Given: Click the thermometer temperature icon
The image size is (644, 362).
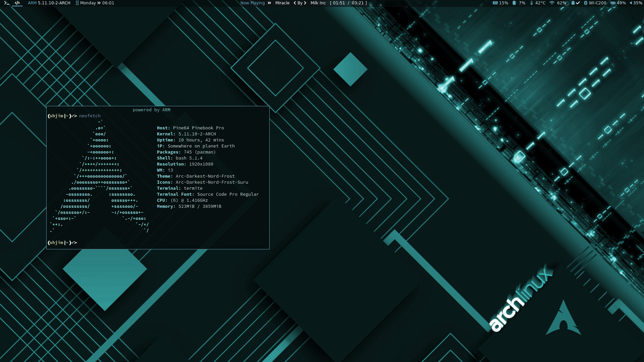Looking at the screenshot, I should coord(532,3).
